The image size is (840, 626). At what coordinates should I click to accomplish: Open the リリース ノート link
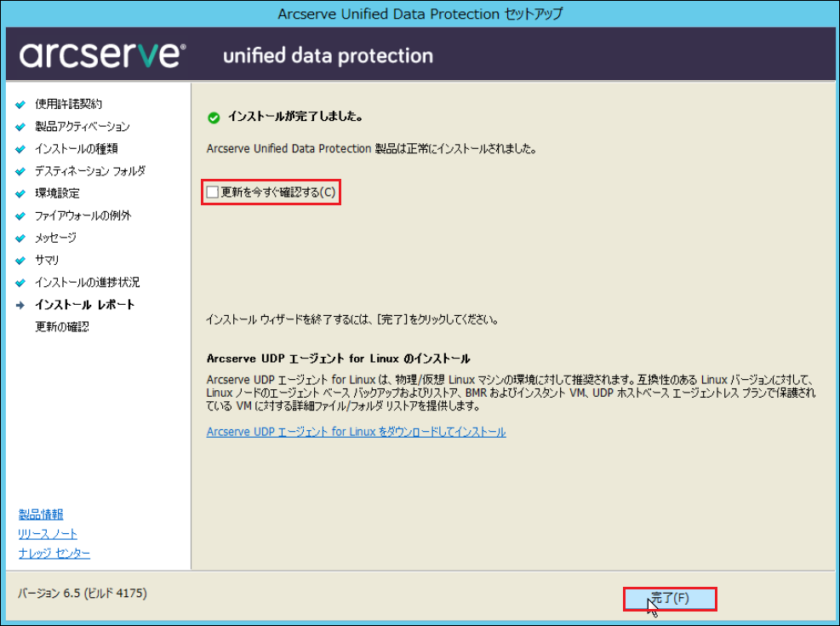point(48,534)
